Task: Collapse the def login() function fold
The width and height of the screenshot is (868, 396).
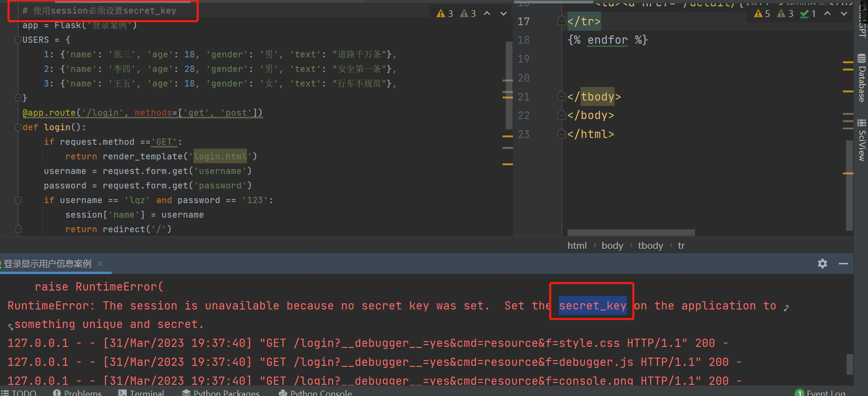Action: [x=18, y=127]
